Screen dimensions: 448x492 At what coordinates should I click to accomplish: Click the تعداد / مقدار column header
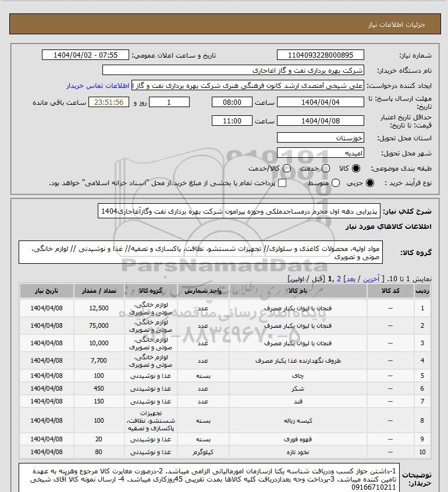point(99,291)
